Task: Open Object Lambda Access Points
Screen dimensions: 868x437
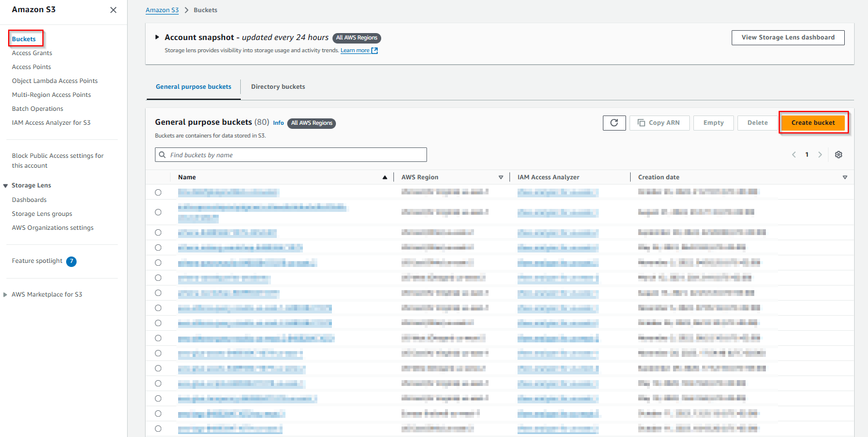Action: 55,81
